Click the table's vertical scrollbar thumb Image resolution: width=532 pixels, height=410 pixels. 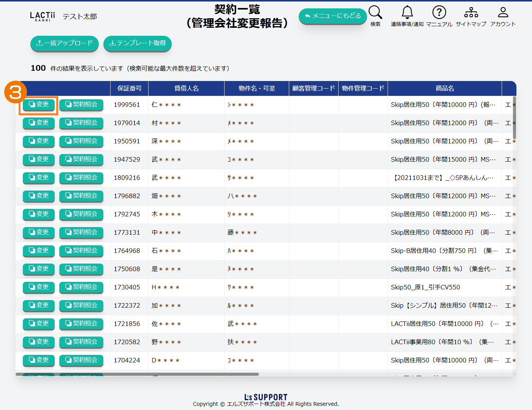[515, 118]
